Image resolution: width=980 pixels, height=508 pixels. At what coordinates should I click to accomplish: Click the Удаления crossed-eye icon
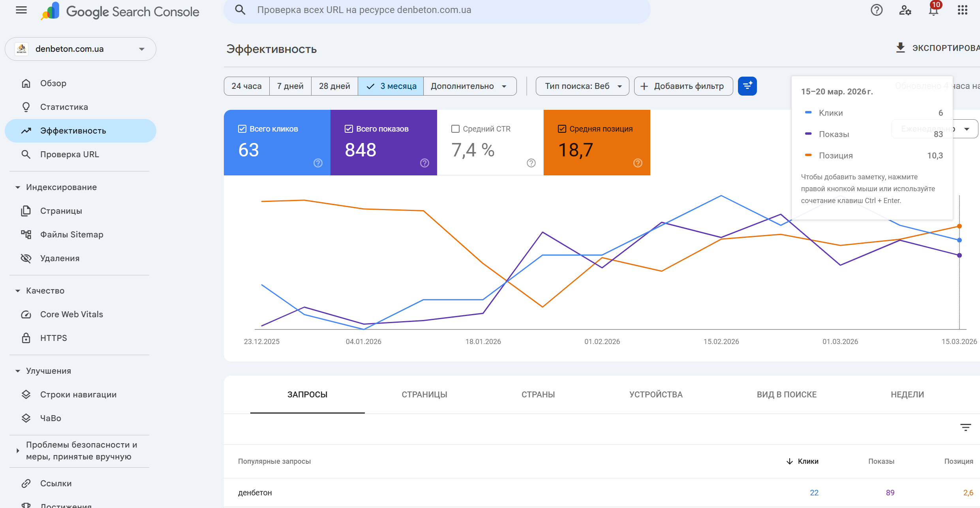click(26, 258)
